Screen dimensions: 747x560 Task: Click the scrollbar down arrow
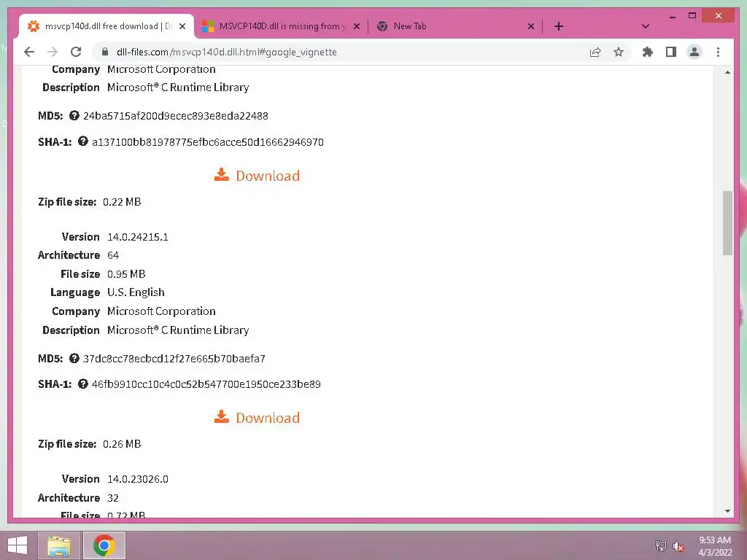tap(727, 511)
